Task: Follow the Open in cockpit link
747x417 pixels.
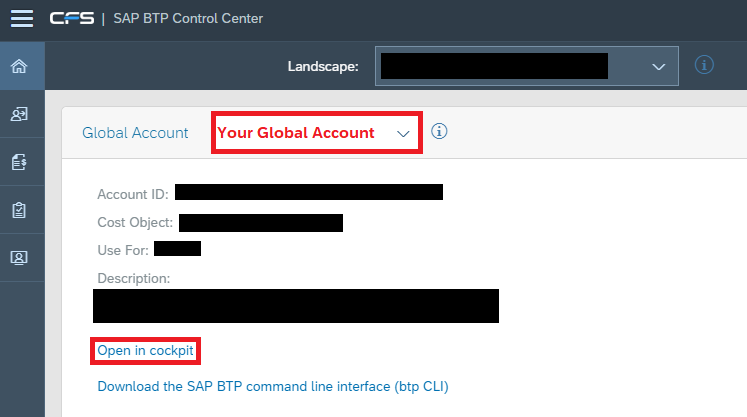Action: tap(145, 351)
